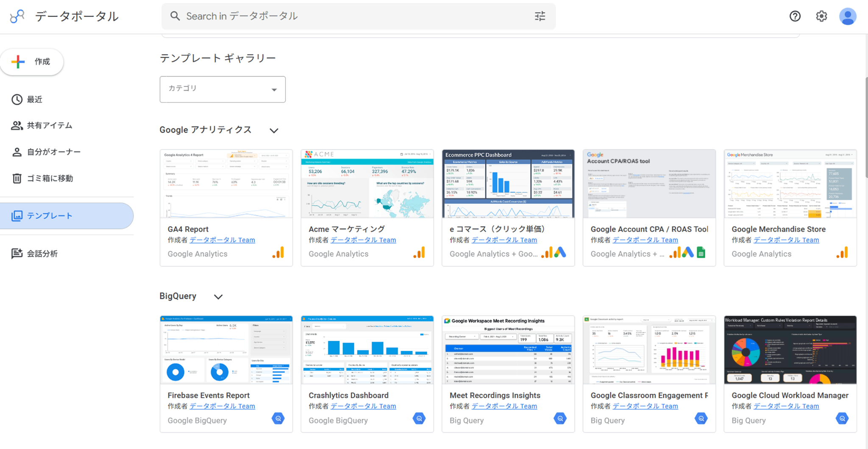Click Google Sheets icon on CPA / ROAS card
The width and height of the screenshot is (868, 449).
point(701,253)
